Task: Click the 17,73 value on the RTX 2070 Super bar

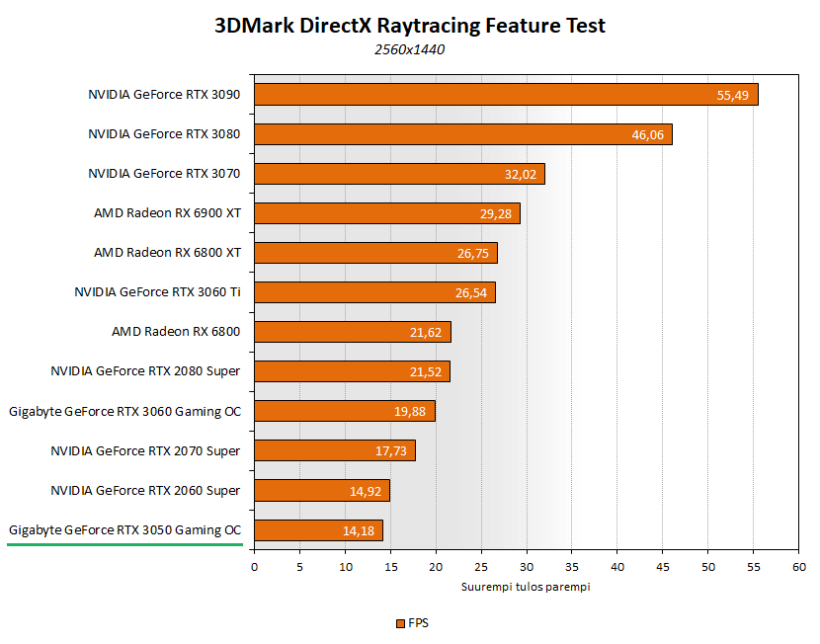Action: tap(390, 451)
